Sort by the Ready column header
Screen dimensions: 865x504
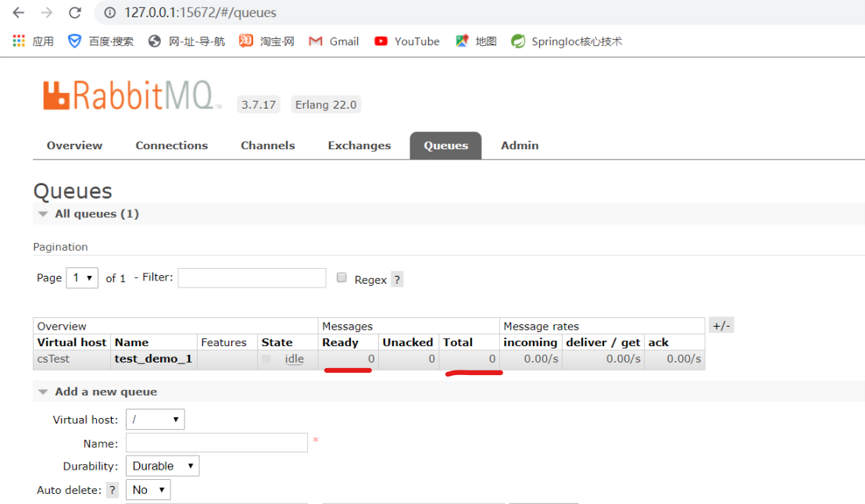point(341,342)
